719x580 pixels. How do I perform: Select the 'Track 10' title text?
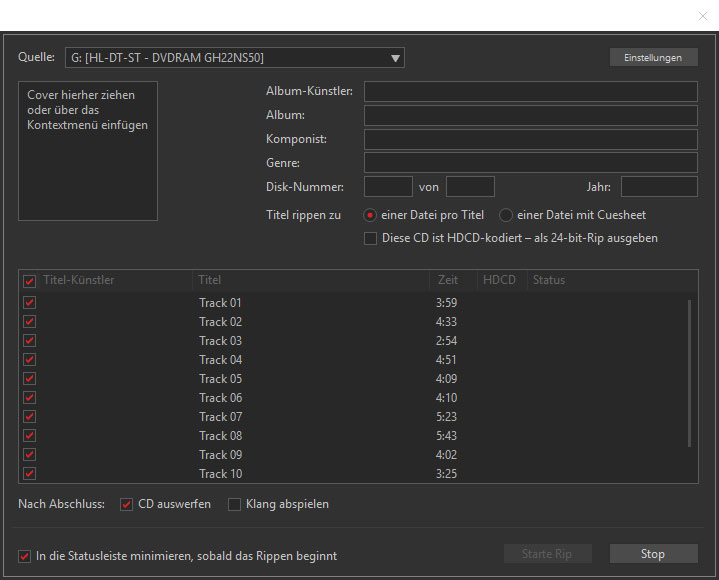point(220,474)
